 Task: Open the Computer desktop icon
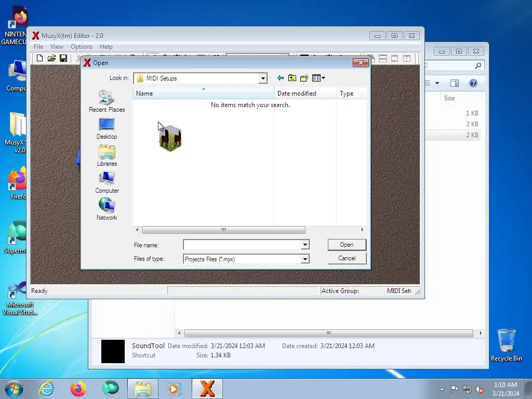[16, 76]
